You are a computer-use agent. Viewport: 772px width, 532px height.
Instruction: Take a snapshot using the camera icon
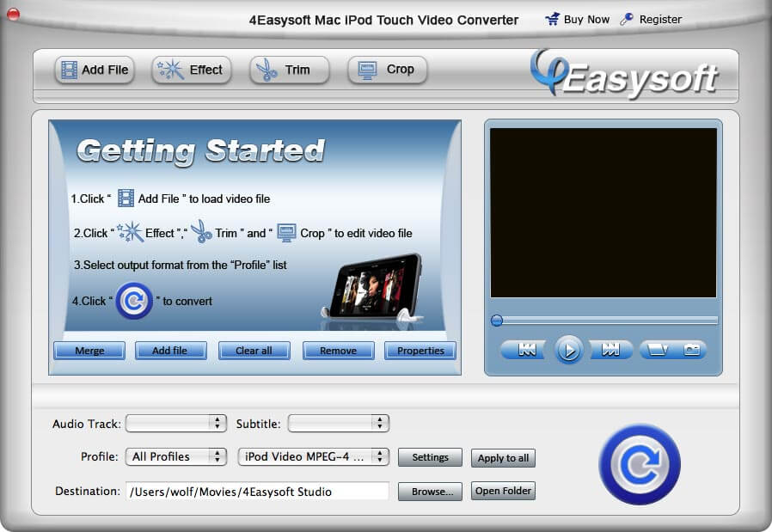(692, 350)
